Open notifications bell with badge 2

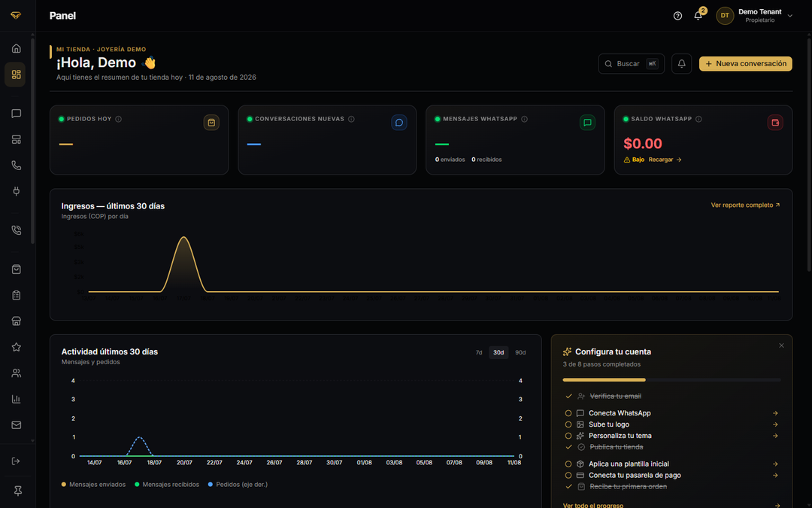[x=698, y=16]
